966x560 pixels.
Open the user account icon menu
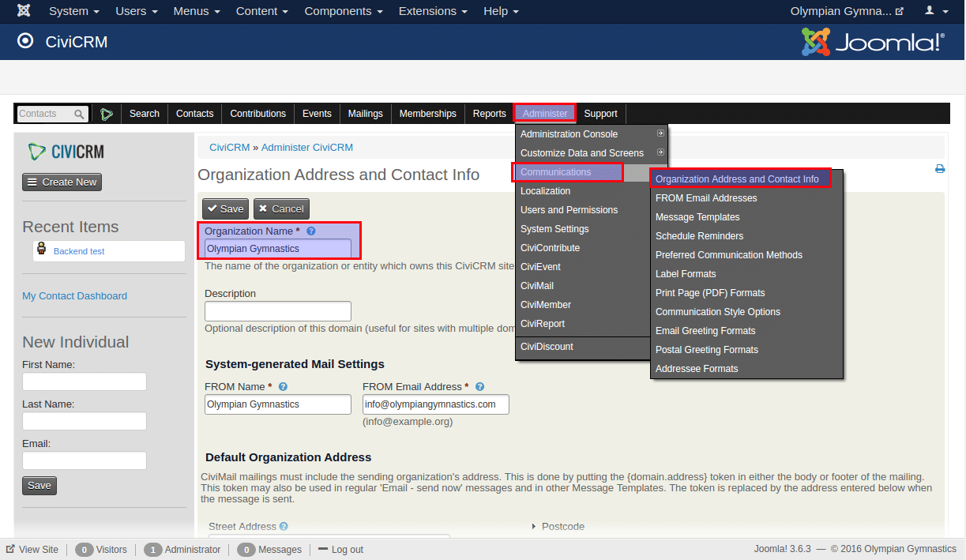936,11
